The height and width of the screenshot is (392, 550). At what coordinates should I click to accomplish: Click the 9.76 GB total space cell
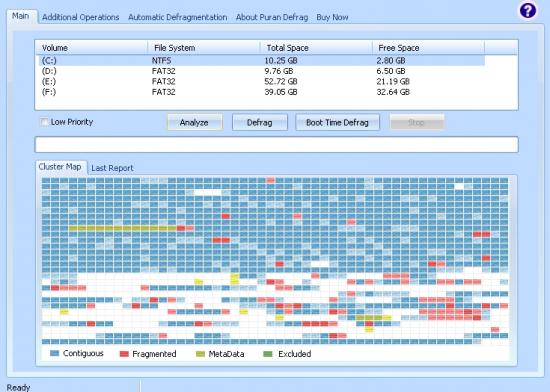(x=279, y=71)
